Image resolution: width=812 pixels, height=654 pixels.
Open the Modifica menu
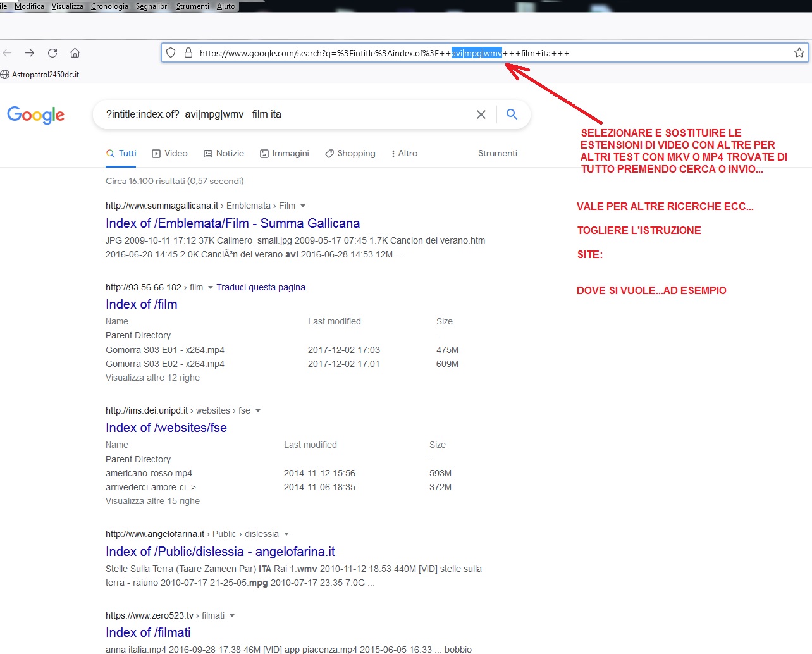[x=29, y=6]
